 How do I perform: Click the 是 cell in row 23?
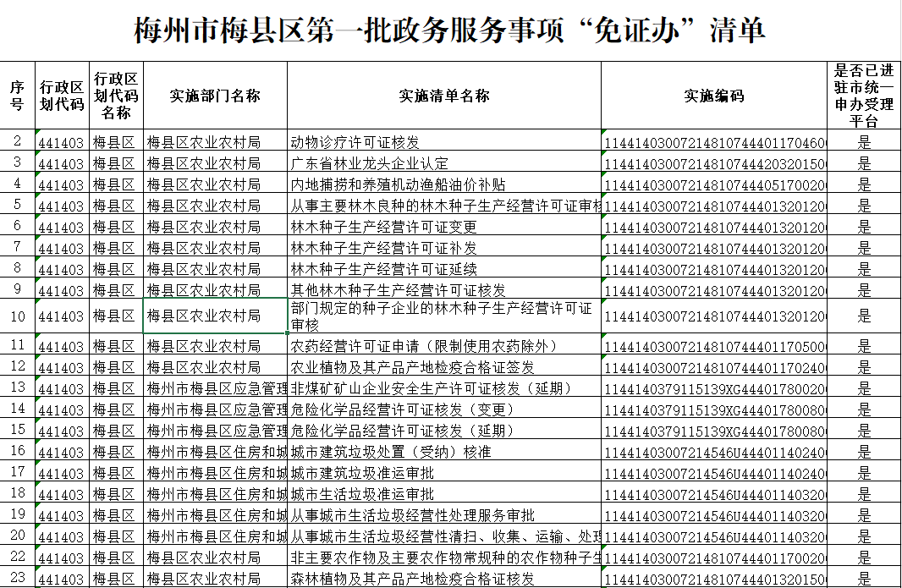tap(863, 579)
